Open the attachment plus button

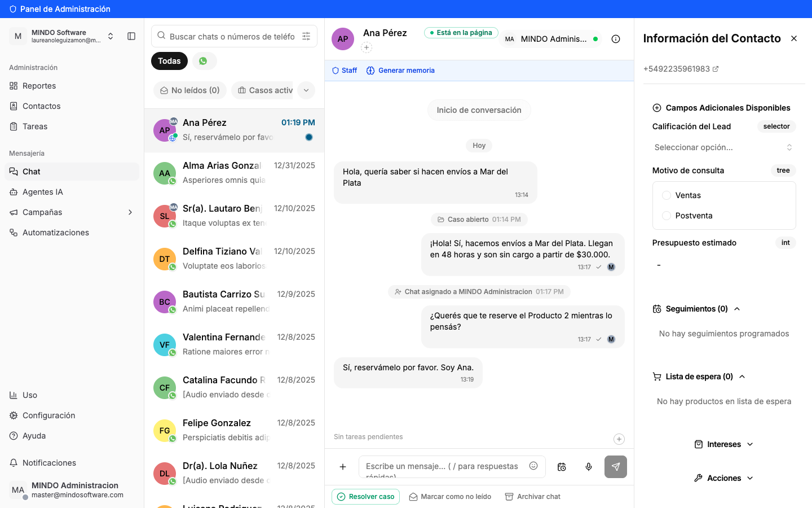point(343,467)
